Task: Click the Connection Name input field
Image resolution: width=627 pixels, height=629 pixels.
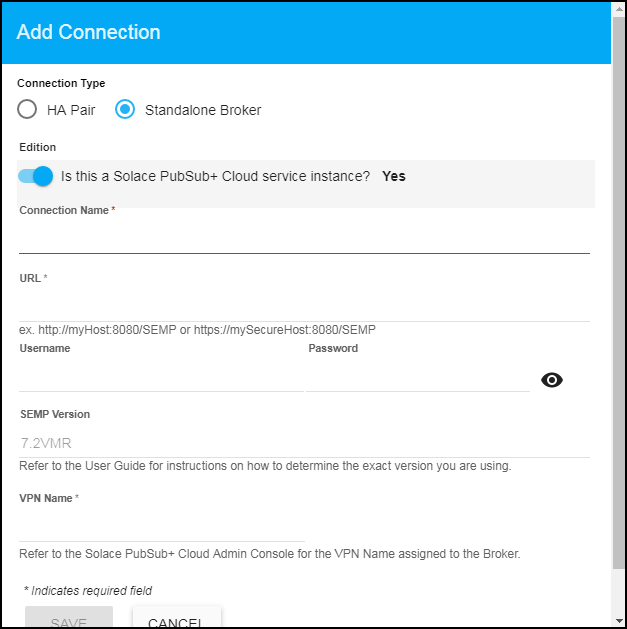Action: click(304, 239)
